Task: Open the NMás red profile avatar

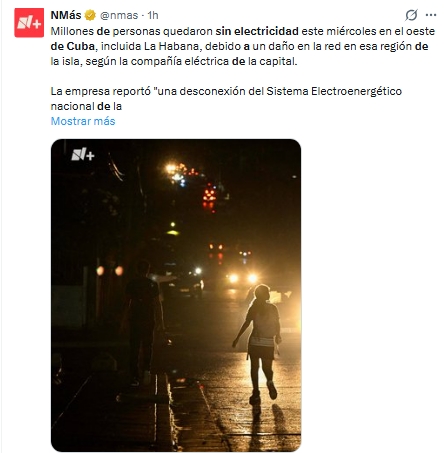Action: (x=29, y=23)
